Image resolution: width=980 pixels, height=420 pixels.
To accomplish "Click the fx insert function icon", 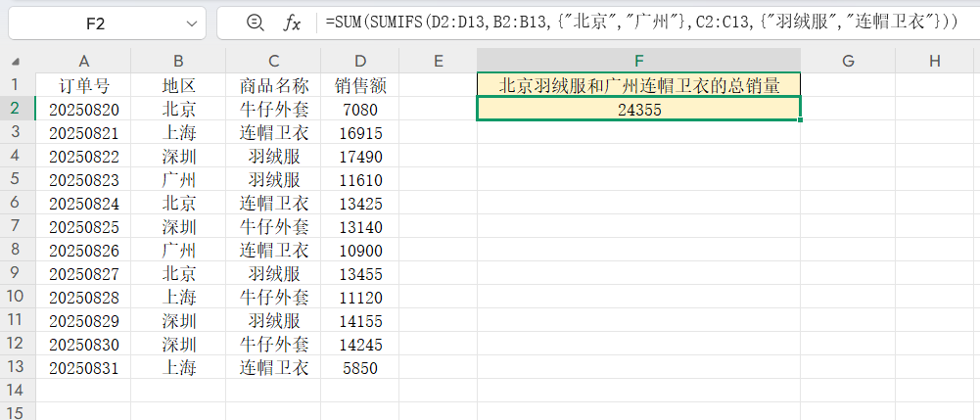I will [292, 23].
